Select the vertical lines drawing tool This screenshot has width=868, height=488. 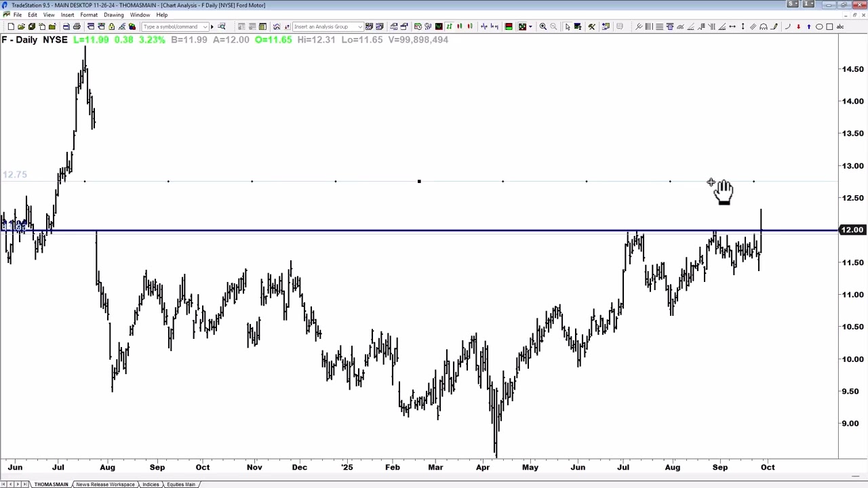point(649,26)
